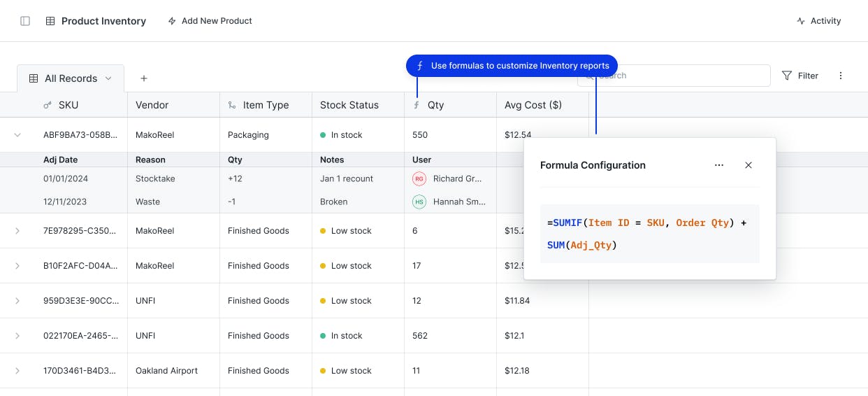The width and height of the screenshot is (868, 396).
Task: Click the Product Inventory table icon
Action: tap(50, 21)
